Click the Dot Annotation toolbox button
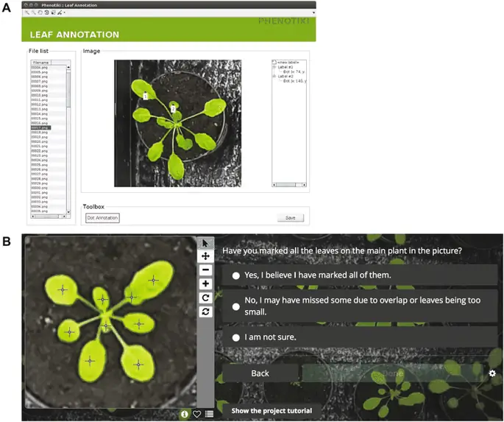The height and width of the screenshot is (422, 504). [x=102, y=218]
